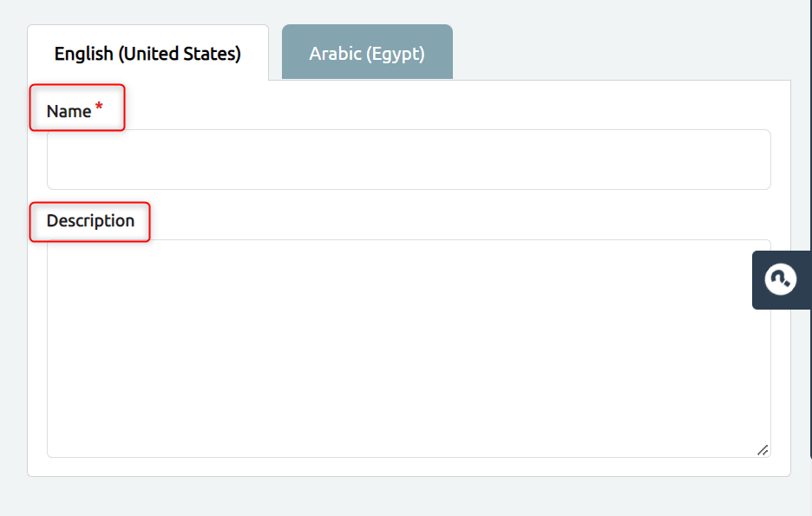Click the page scrollbar at right edge

coord(810,228)
